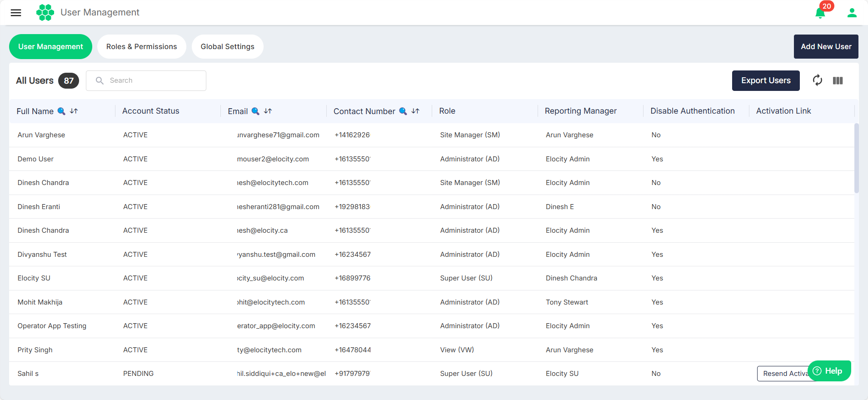This screenshot has width=868, height=400.
Task: Open the Global Settings tab
Action: pyautogui.click(x=228, y=46)
